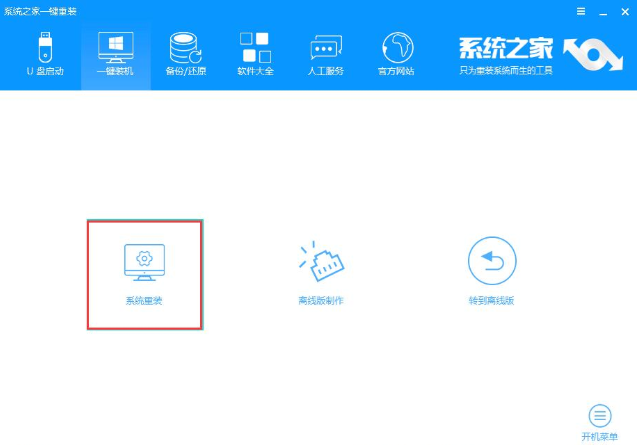The height and width of the screenshot is (445, 638).
Task: Close the application window
Action: coord(625,12)
